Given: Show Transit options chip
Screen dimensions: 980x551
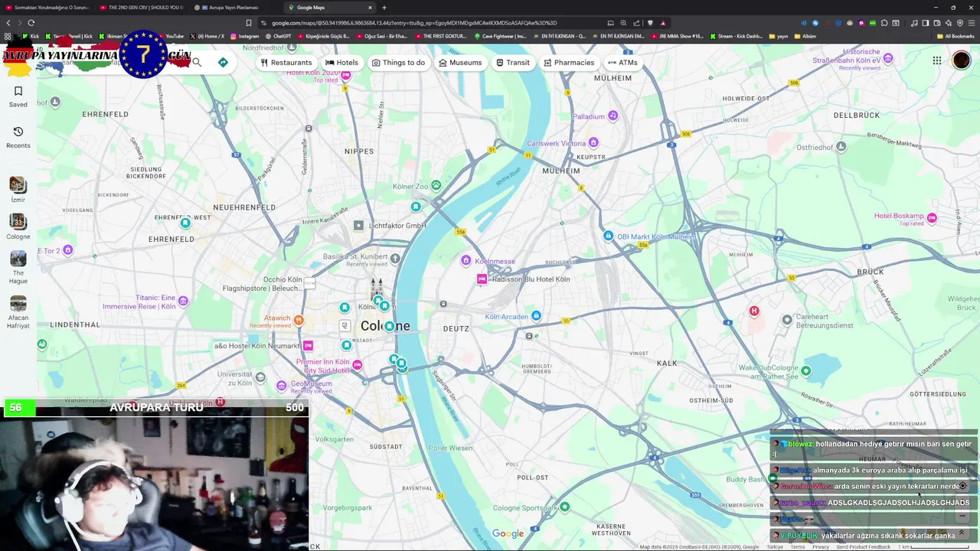Looking at the screenshot, I should click(x=513, y=63).
